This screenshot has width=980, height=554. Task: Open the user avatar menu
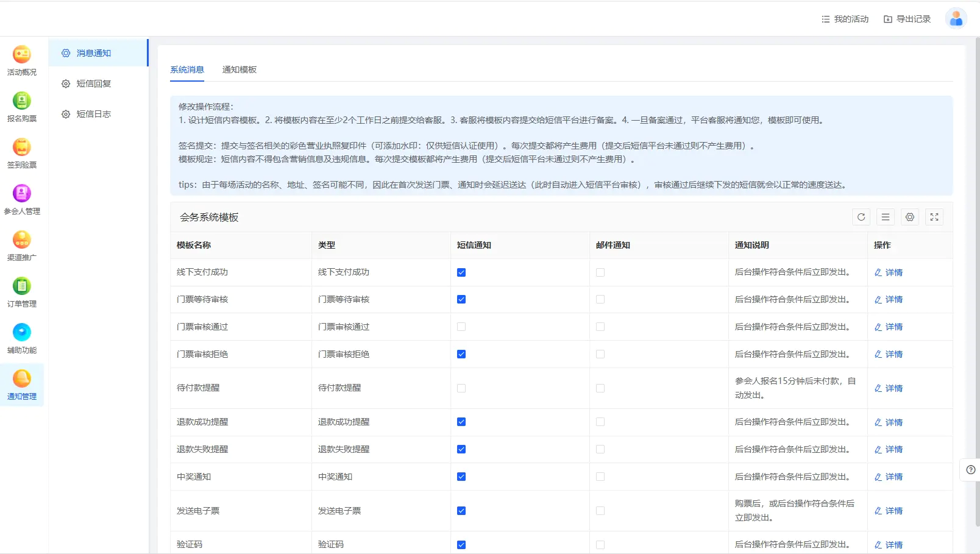(x=956, y=19)
